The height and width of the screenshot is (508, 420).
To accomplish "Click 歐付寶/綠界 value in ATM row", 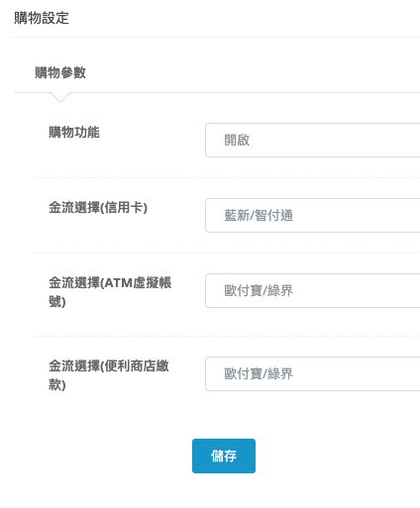I will coord(259,290).
